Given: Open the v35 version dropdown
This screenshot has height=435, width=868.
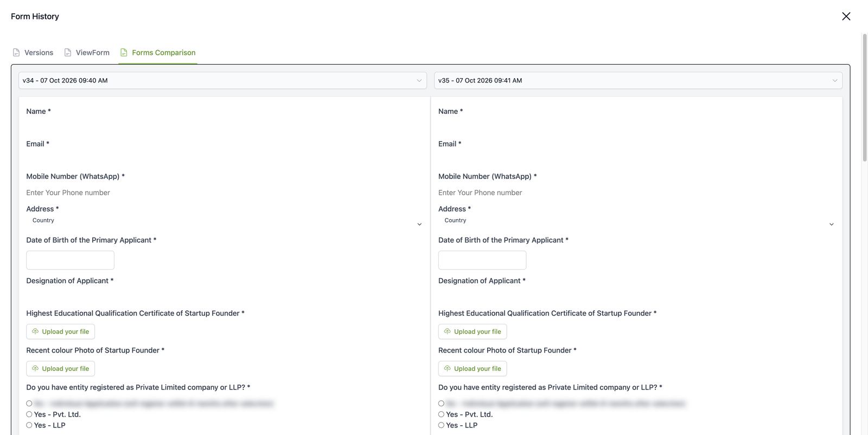Looking at the screenshot, I should (638, 80).
